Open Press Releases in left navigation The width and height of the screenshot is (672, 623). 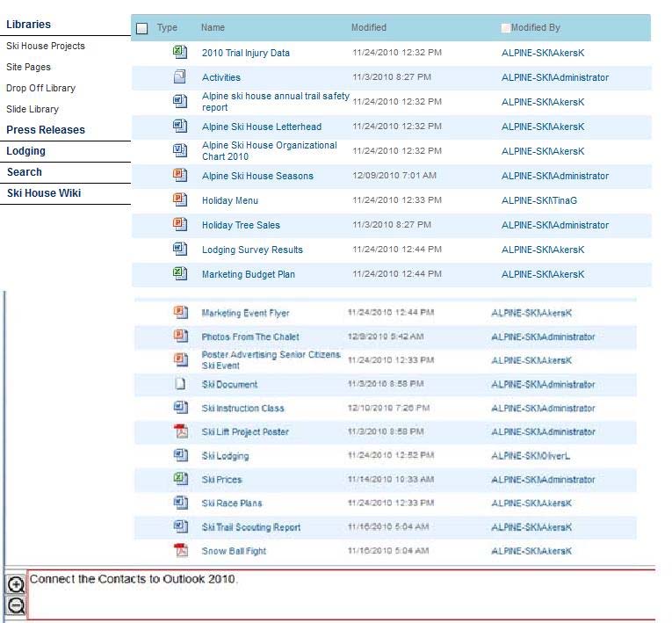pyautogui.click(x=46, y=130)
